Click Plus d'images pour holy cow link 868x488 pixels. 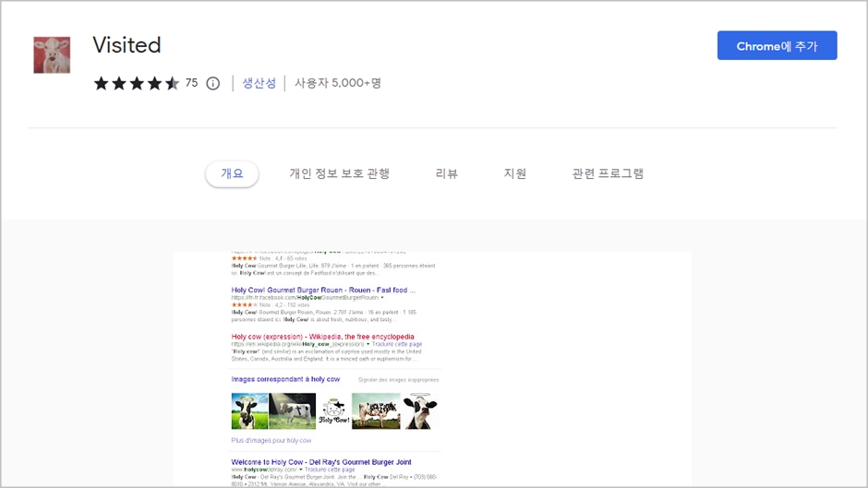(x=271, y=440)
